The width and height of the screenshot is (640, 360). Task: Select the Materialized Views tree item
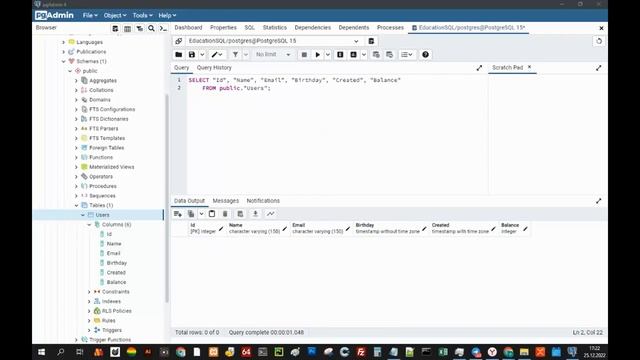tap(111, 167)
